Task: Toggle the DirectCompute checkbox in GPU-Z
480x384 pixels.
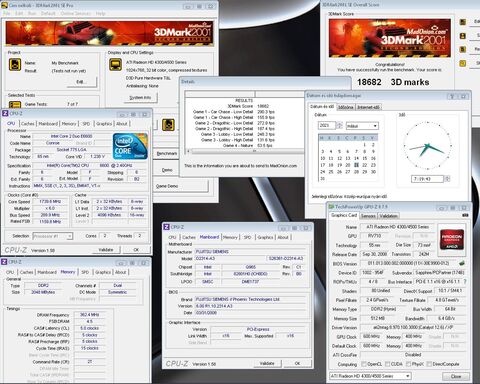Action: [x=429, y=364]
